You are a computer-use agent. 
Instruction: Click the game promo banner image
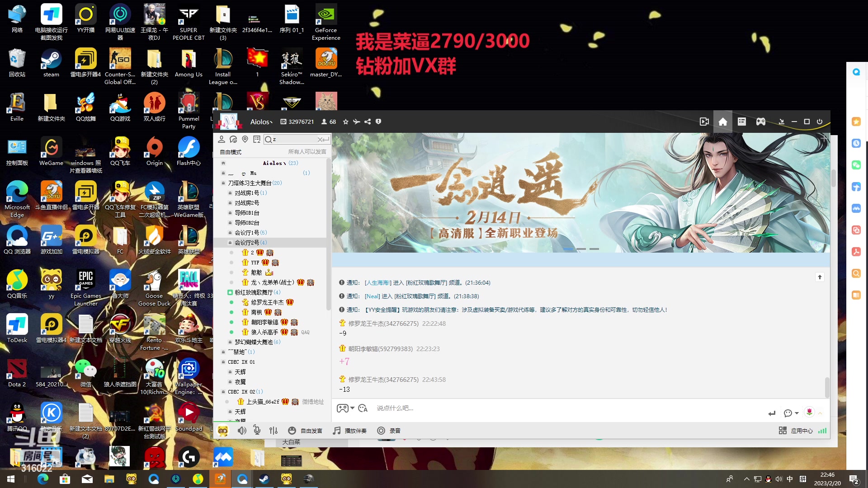[580, 192]
